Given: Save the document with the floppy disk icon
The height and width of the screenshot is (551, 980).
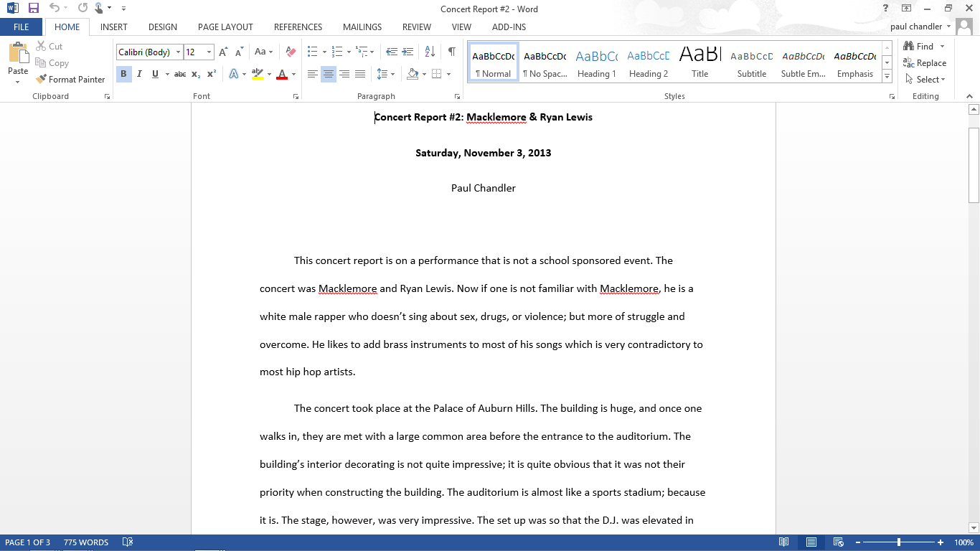Looking at the screenshot, I should point(34,9).
